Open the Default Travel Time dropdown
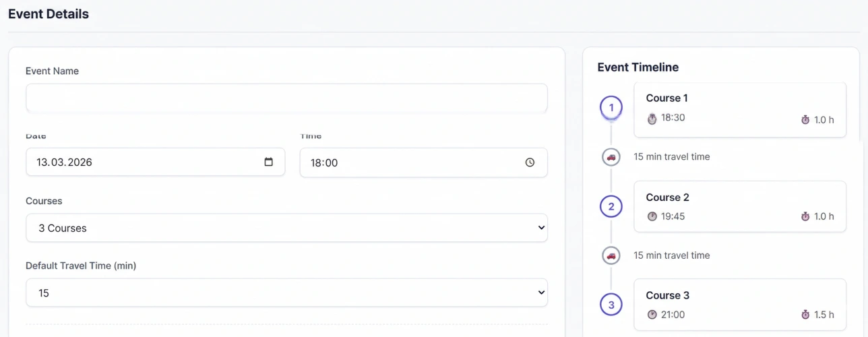This screenshot has height=337, width=868. 286,293
